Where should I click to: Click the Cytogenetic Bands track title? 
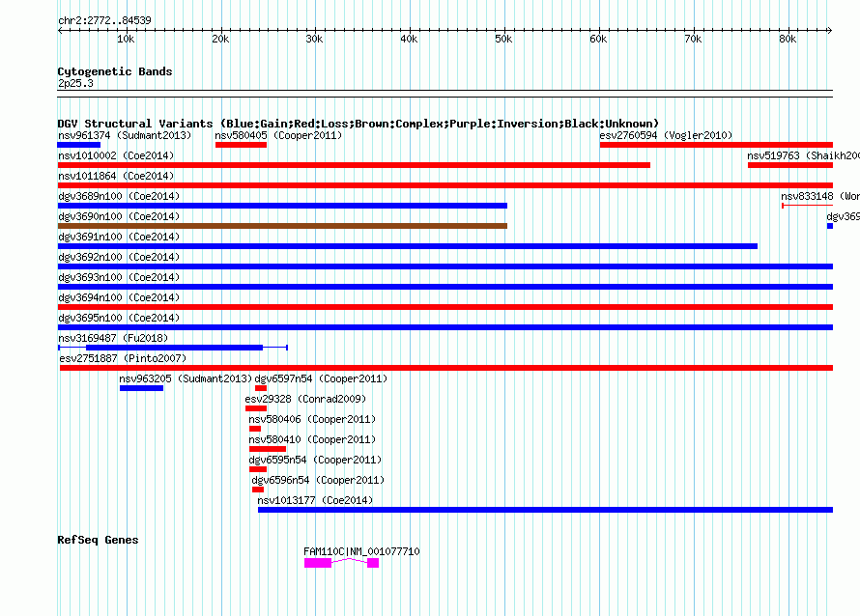coord(115,71)
